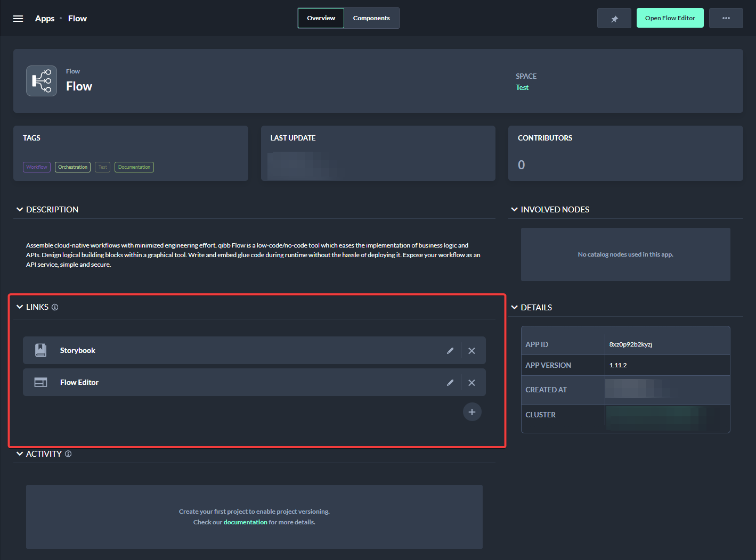Collapse the Links section
The image size is (756, 560).
pyautogui.click(x=20, y=307)
